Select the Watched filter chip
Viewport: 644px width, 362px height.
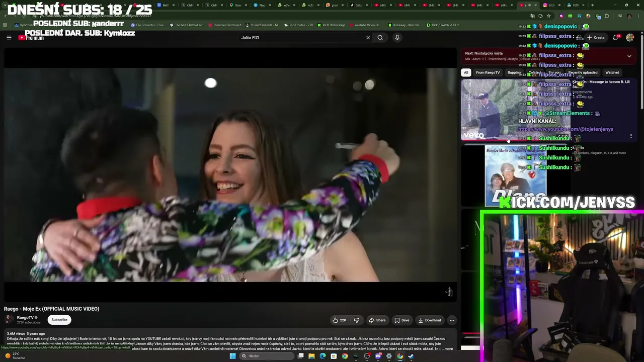click(612, 72)
